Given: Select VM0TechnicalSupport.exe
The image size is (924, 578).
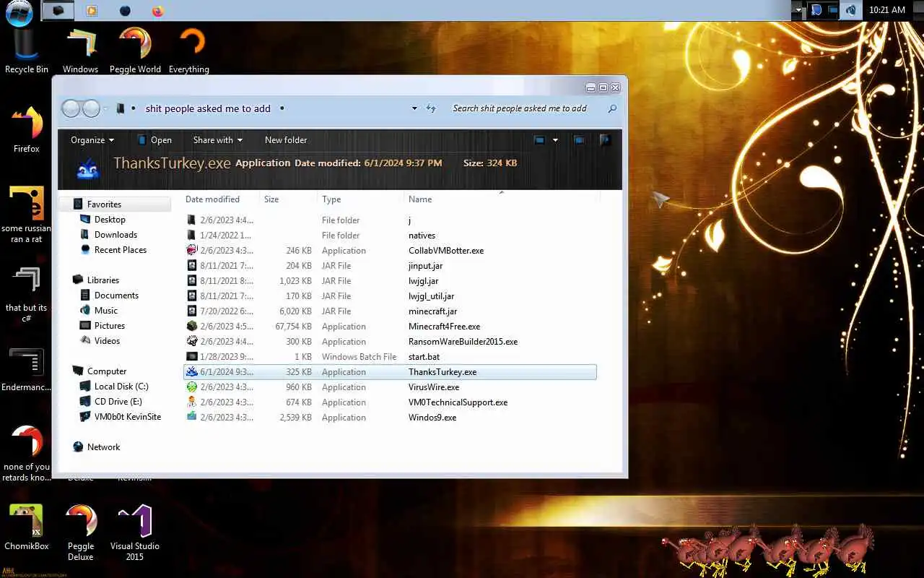Looking at the screenshot, I should (x=390, y=402).
